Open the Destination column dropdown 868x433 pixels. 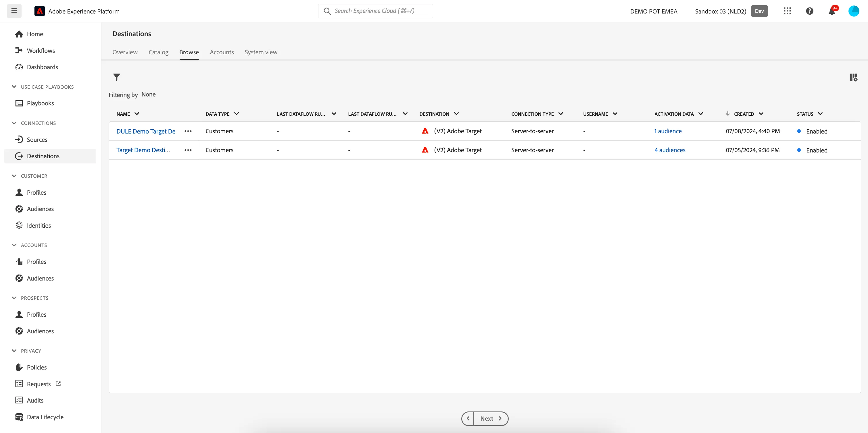(456, 114)
